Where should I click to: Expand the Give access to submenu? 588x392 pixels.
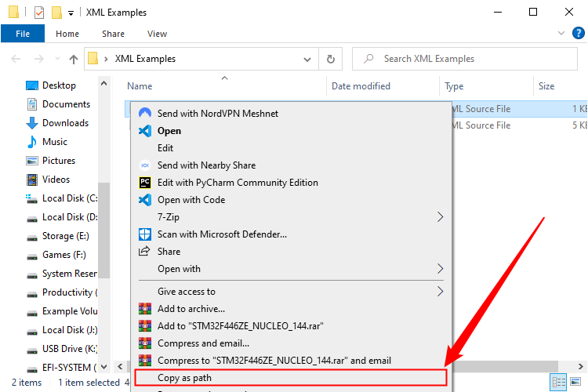[440, 292]
